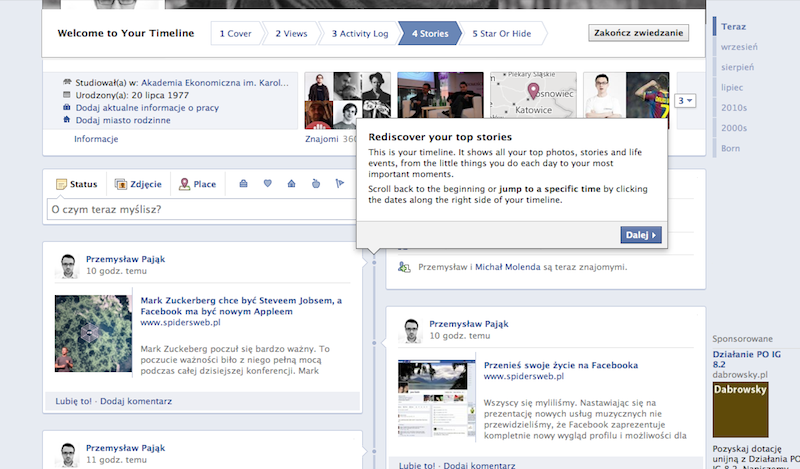The width and height of the screenshot is (800, 469).
Task: Click the Zakończ zwiedzanie button
Action: (638, 33)
